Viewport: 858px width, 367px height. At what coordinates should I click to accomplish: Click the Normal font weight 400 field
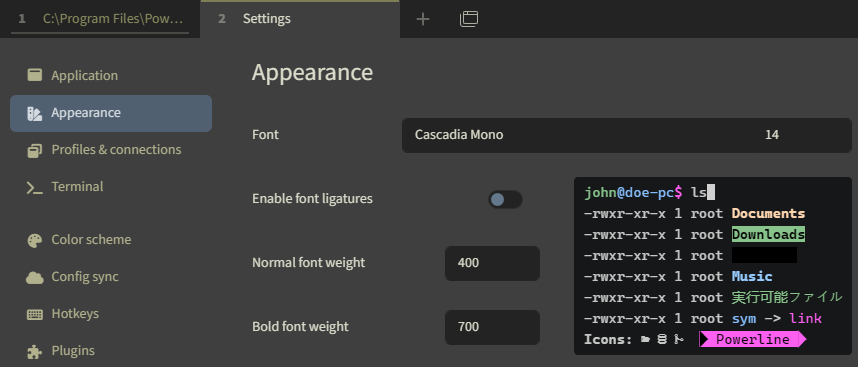(x=492, y=263)
